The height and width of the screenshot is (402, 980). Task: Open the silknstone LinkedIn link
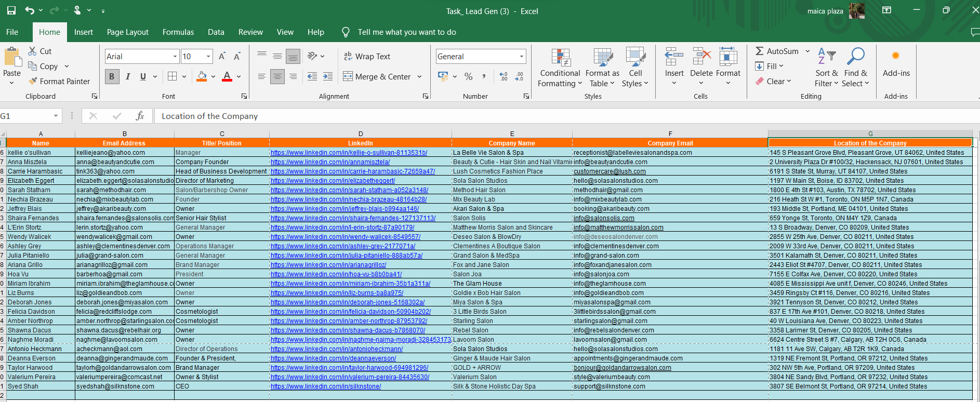326,386
